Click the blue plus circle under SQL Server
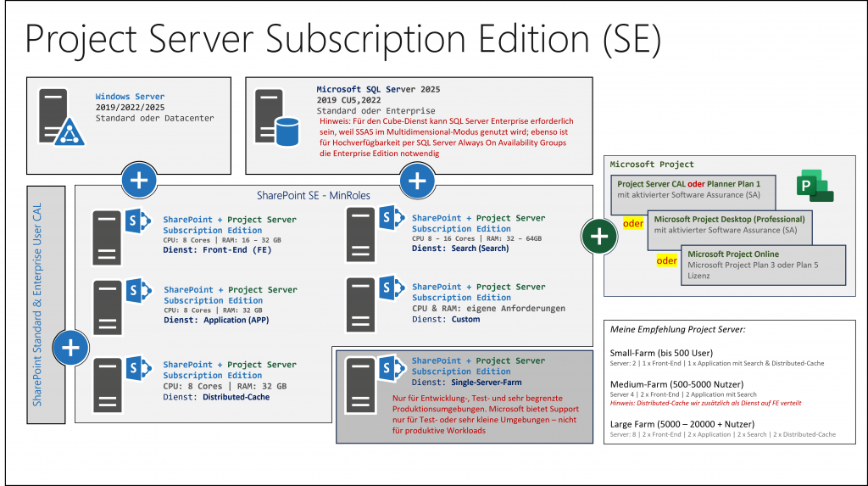This screenshot has width=868, height=486. click(x=417, y=181)
